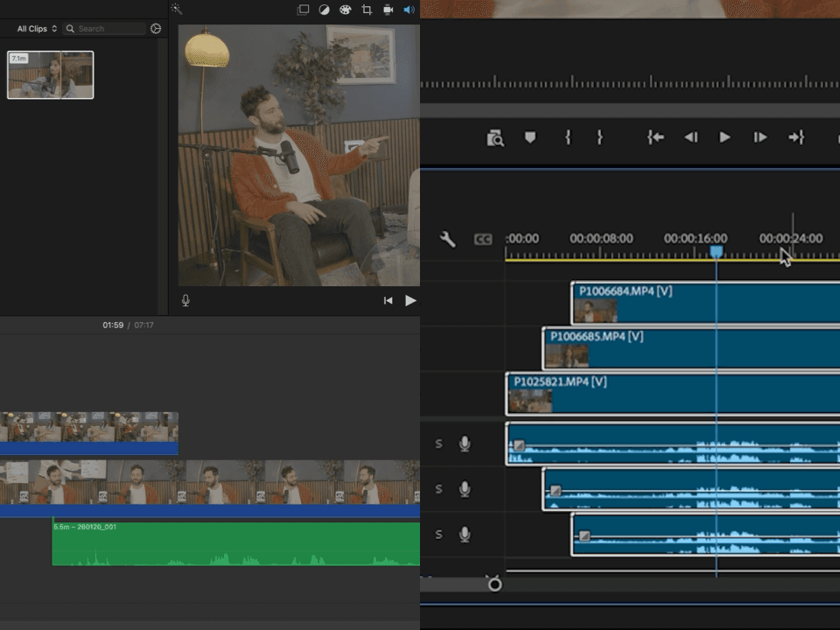Select the upper short video clip in iMovie timeline

[x=89, y=433]
